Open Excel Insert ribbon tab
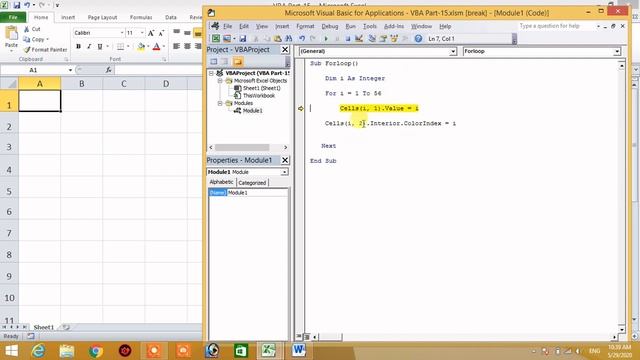The height and width of the screenshot is (360, 640). (x=68, y=17)
